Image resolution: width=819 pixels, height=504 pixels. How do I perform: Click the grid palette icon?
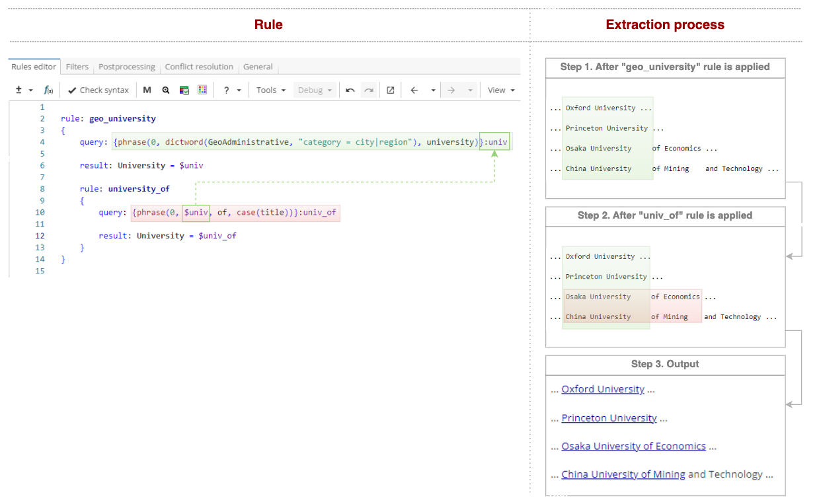[202, 90]
